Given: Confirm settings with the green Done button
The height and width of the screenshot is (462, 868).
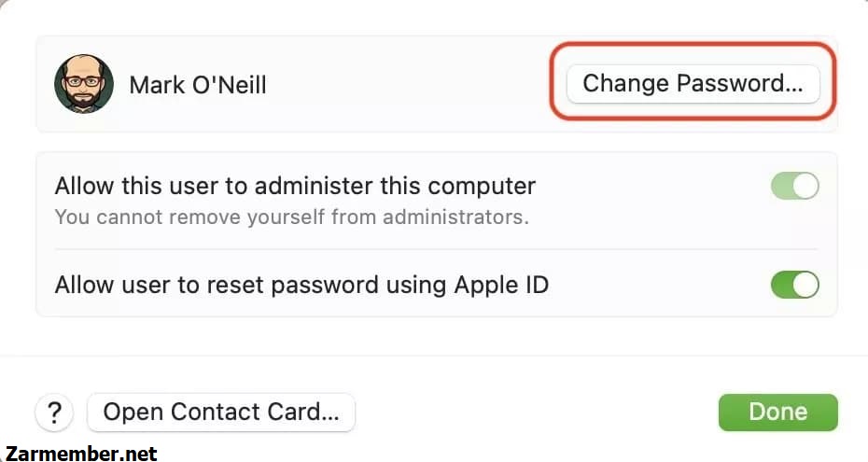Looking at the screenshot, I should tap(778, 413).
